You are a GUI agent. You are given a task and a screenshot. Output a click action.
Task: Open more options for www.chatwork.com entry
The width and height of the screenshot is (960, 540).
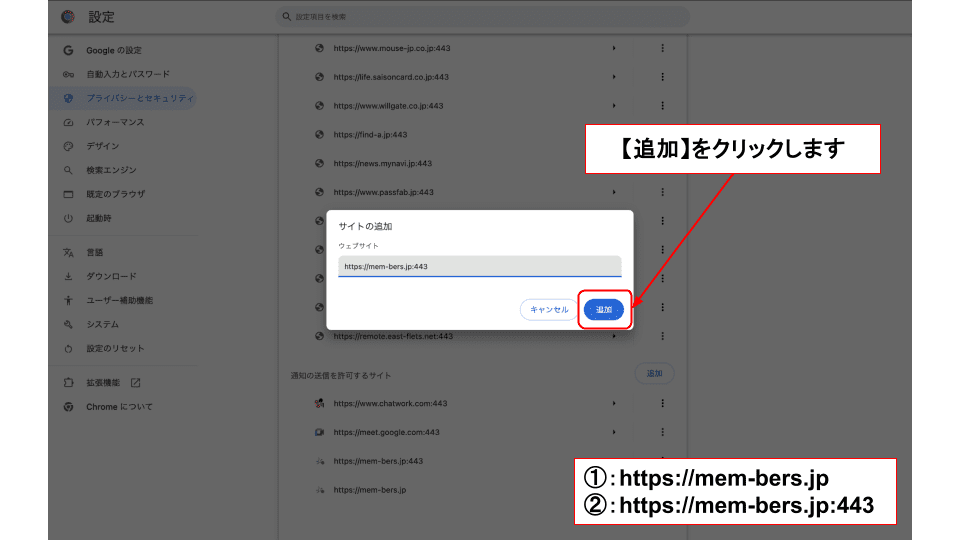pyautogui.click(x=662, y=403)
